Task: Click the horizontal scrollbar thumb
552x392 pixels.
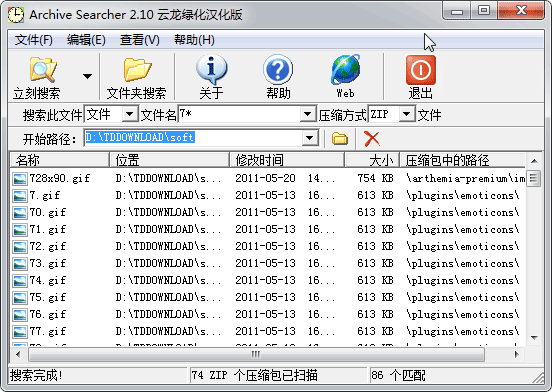Action: click(x=256, y=354)
